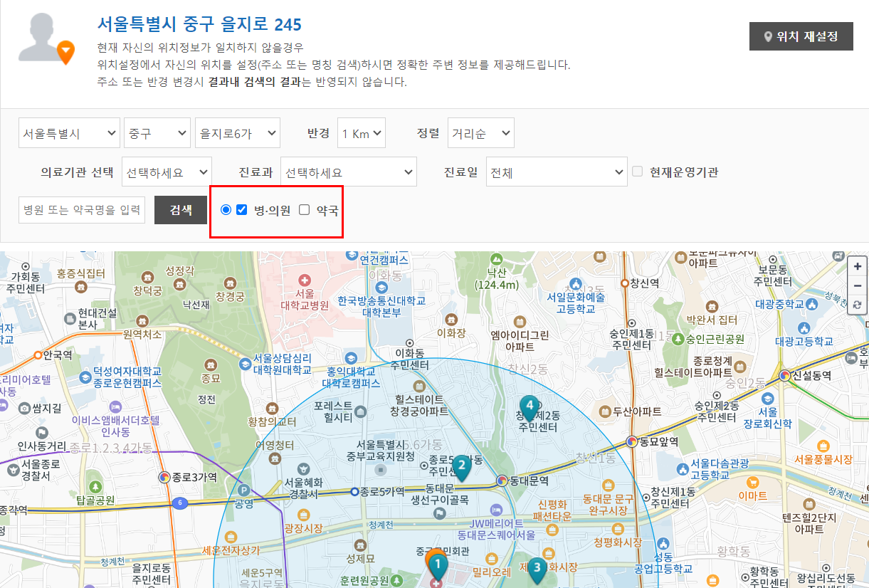The width and height of the screenshot is (869, 588).
Task: Open the 반경 1 Km radius dropdown
Action: point(362,133)
